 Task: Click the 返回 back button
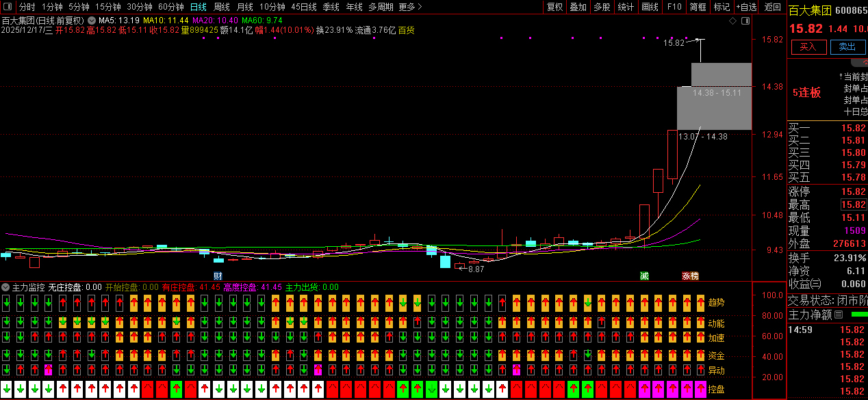point(772,7)
